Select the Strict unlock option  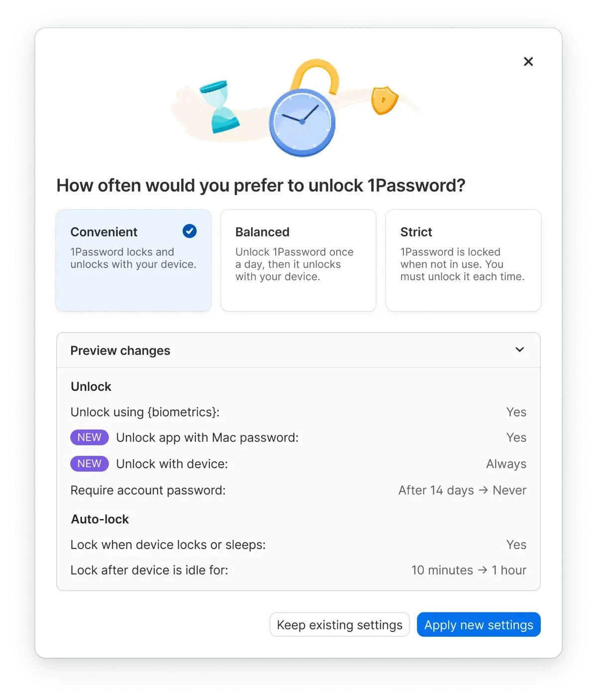click(x=463, y=260)
